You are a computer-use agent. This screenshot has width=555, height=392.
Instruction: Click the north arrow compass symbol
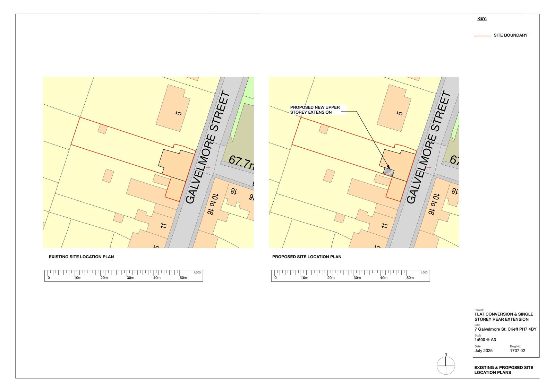coord(446,366)
